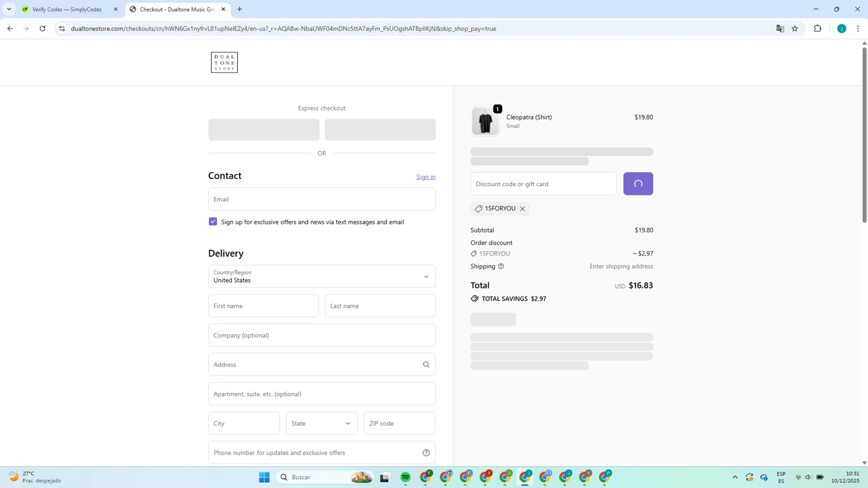
Task: Select the Checkout Dualtone Music tab
Action: tap(176, 9)
